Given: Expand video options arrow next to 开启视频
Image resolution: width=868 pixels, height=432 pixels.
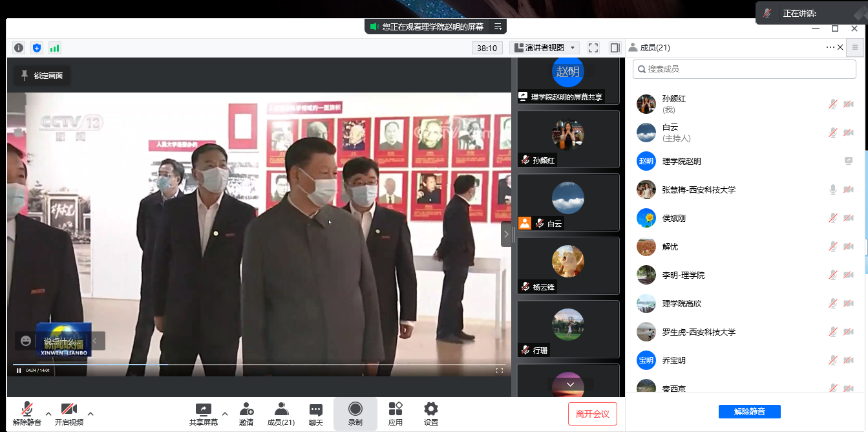Looking at the screenshot, I should (x=90, y=414).
